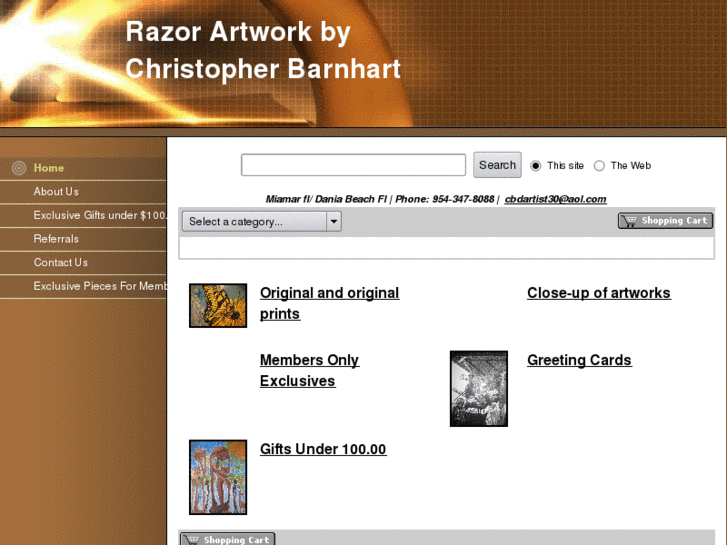The width and height of the screenshot is (727, 545).
Task: Click the Home target icon in sidebar
Action: tap(19, 168)
